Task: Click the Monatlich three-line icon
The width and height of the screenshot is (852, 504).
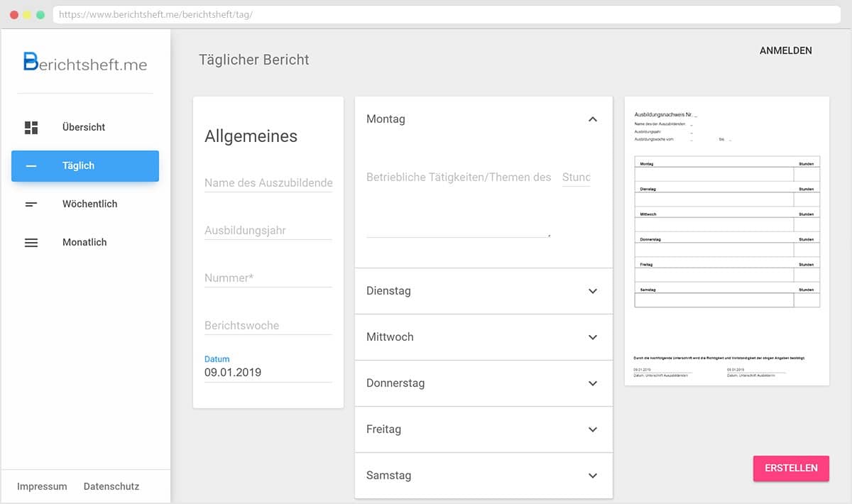Action: pyautogui.click(x=31, y=243)
